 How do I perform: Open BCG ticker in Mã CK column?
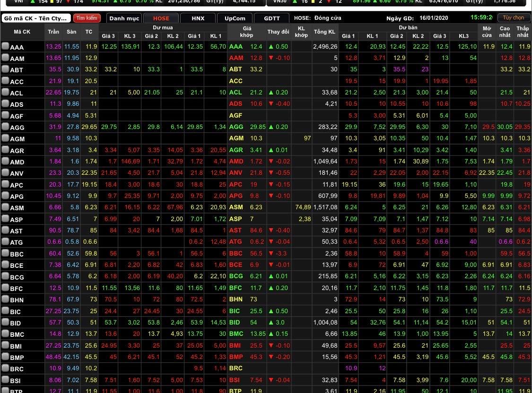(17, 277)
